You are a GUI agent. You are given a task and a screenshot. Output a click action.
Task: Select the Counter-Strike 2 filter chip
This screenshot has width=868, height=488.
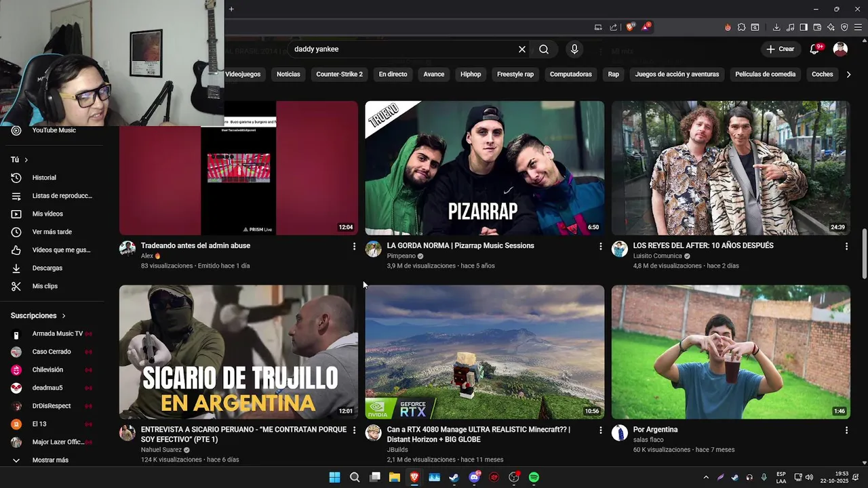coord(339,74)
